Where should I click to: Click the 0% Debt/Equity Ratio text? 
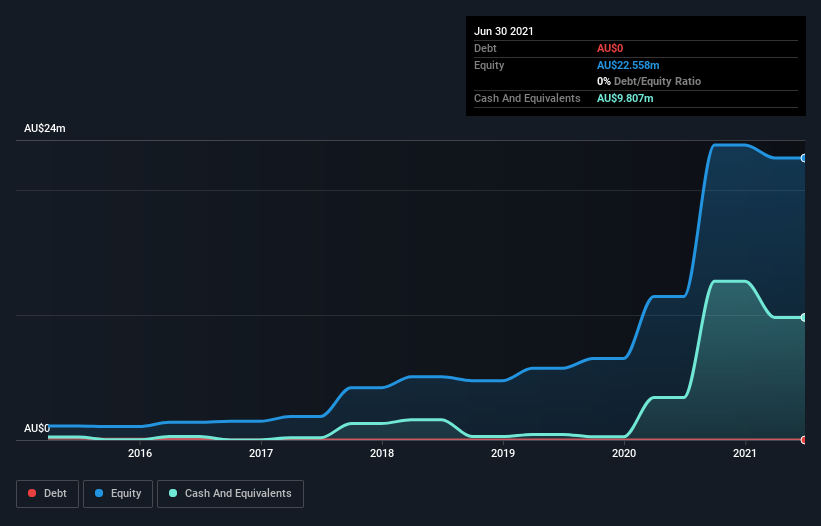coord(649,81)
